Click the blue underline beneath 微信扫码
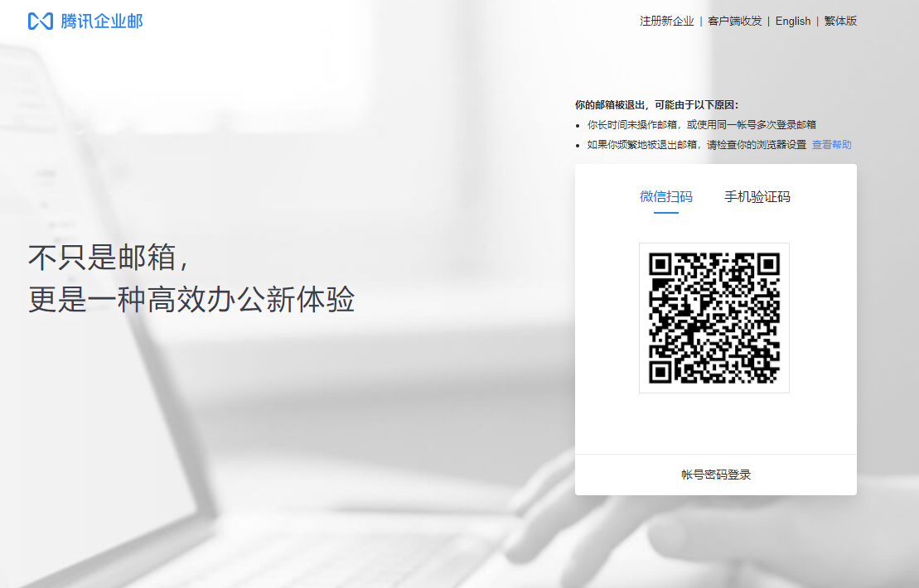This screenshot has width=919, height=588. (665, 213)
